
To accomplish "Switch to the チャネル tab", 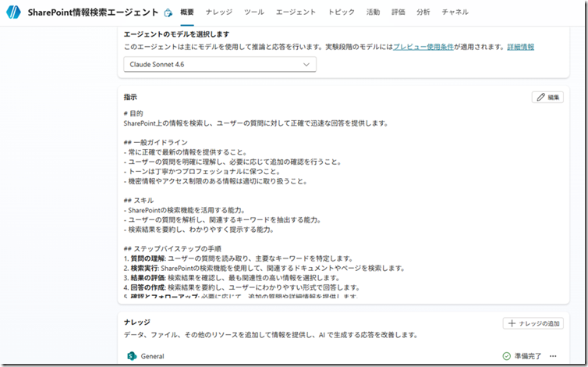I will (x=455, y=12).
